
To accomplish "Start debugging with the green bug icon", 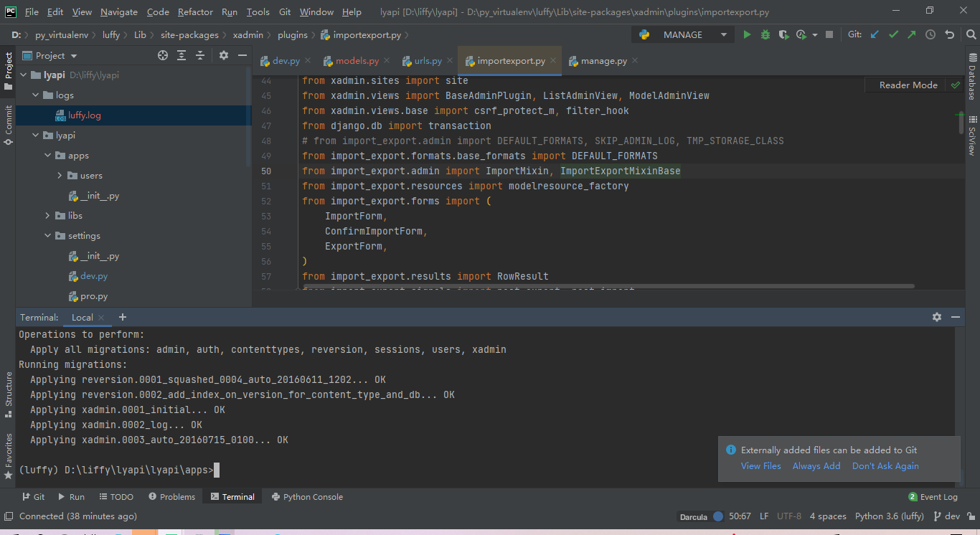I will point(765,34).
